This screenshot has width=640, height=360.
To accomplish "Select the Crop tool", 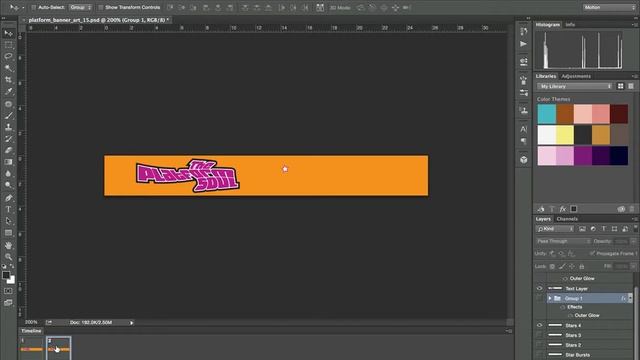I will [x=9, y=80].
